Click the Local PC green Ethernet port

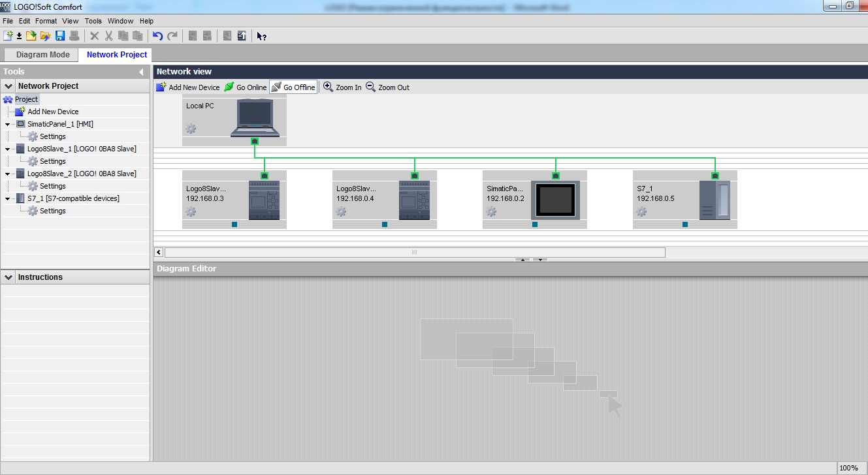coord(255,141)
